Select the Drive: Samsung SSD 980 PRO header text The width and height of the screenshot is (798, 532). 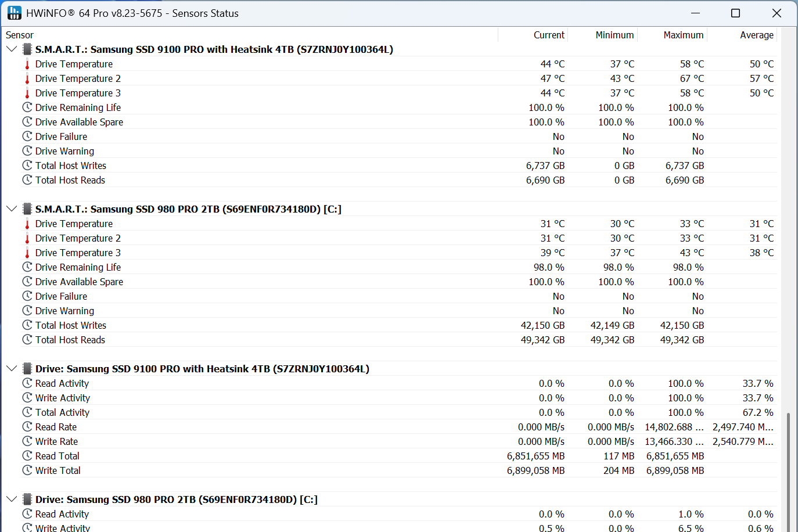pyautogui.click(x=177, y=499)
